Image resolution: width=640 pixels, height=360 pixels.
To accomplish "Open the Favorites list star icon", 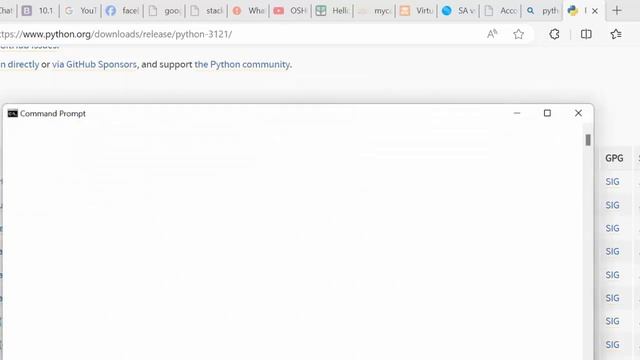I will [616, 34].
